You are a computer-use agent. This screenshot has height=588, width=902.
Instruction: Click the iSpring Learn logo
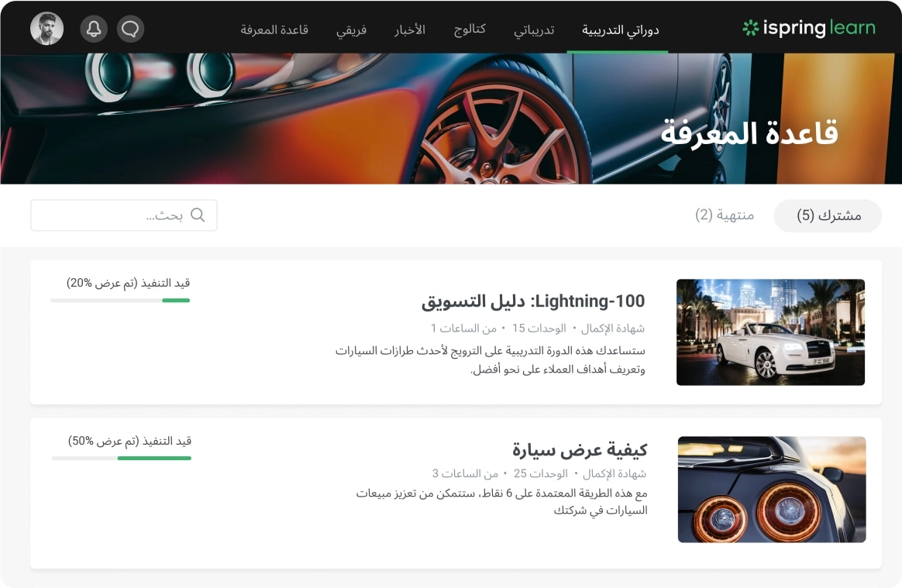tap(808, 28)
